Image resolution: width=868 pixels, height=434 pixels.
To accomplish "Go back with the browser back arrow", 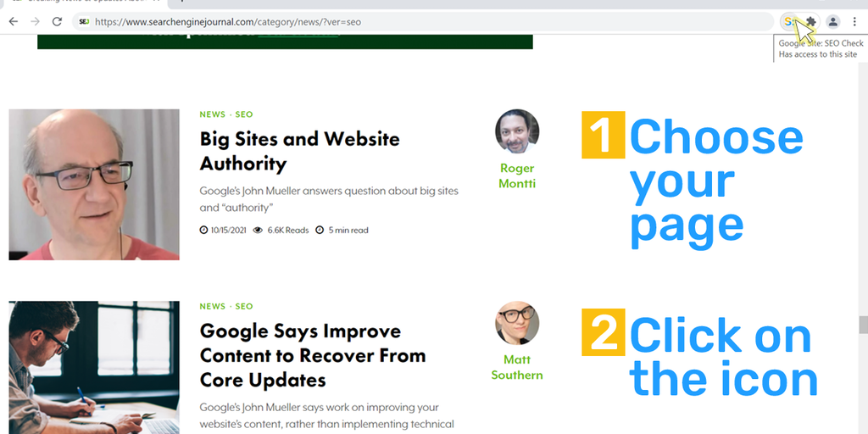I will coord(14,21).
